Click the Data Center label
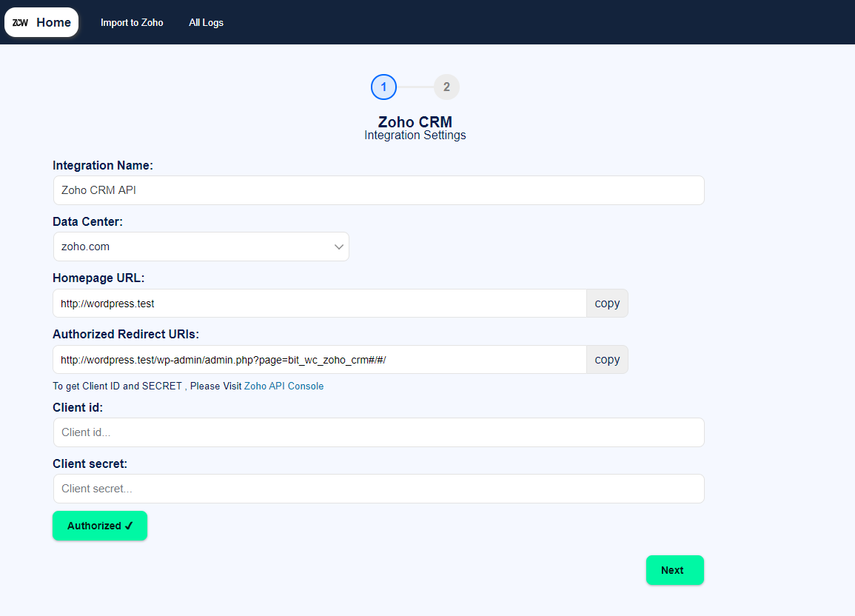 coord(88,222)
